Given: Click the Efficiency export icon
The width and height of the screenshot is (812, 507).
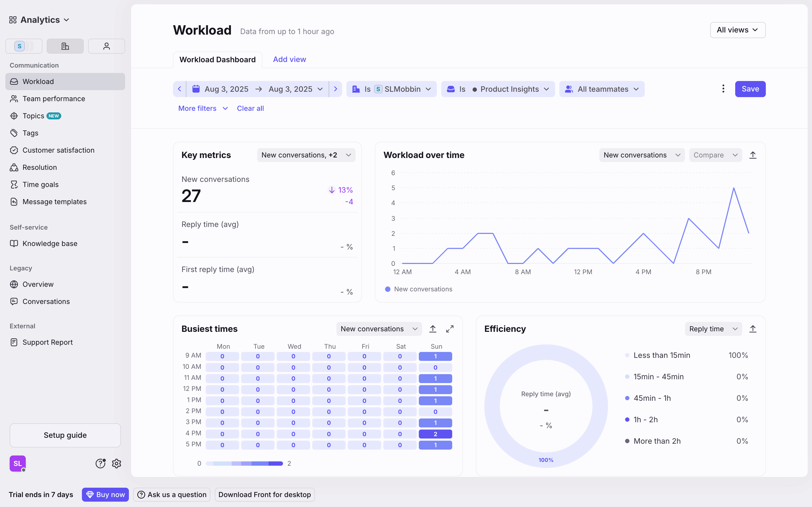Looking at the screenshot, I should point(753,329).
